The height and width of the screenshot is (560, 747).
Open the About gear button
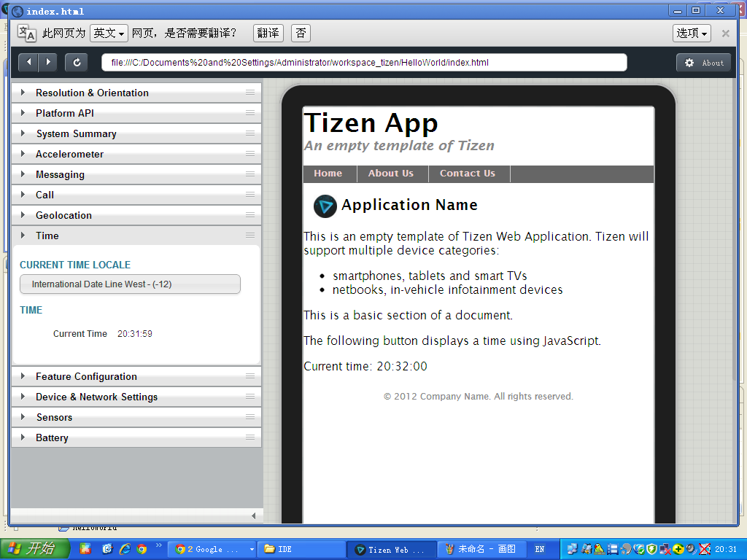tap(704, 63)
